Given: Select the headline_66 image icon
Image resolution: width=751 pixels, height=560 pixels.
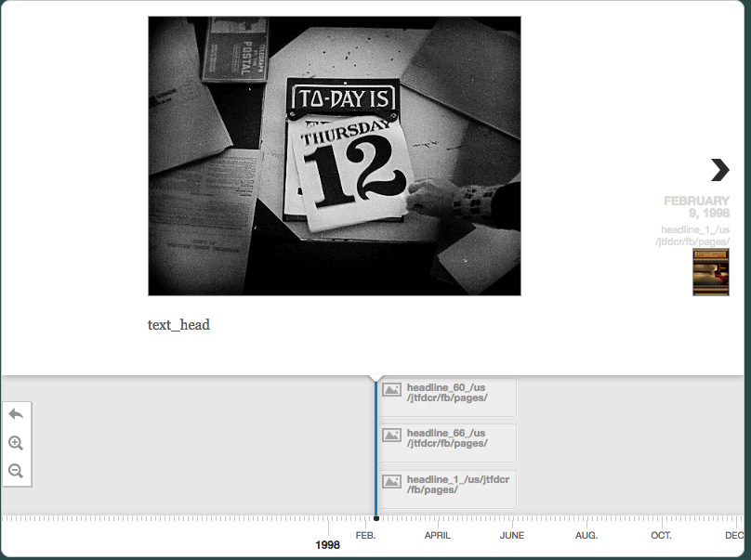Looking at the screenshot, I should point(391,435).
